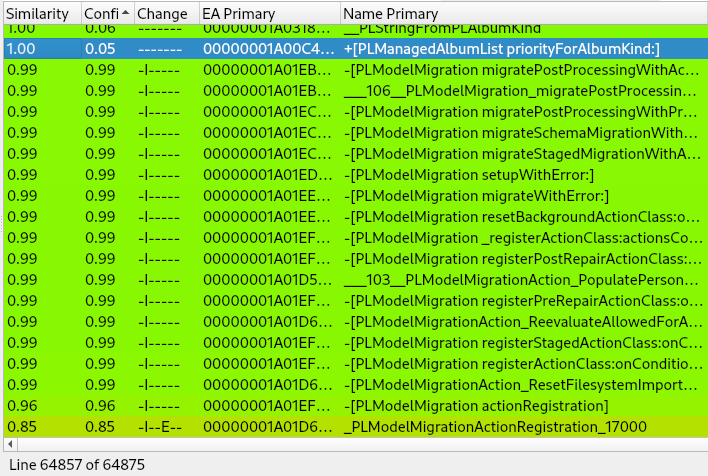Select the migratePostProcessingWithAc… row
Viewport: 708px width, 476px height.
pos(356,70)
